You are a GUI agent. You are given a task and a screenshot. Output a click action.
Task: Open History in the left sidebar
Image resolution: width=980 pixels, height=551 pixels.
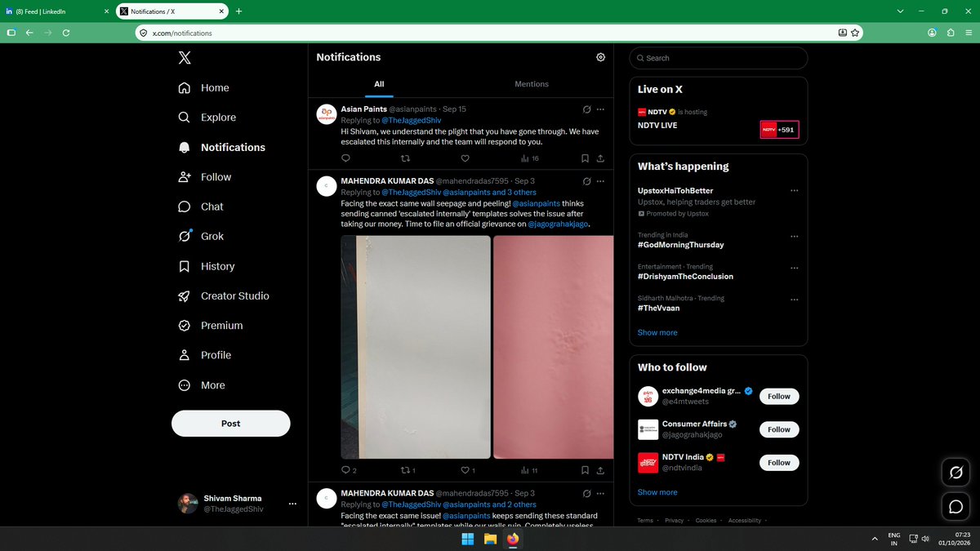click(206, 266)
